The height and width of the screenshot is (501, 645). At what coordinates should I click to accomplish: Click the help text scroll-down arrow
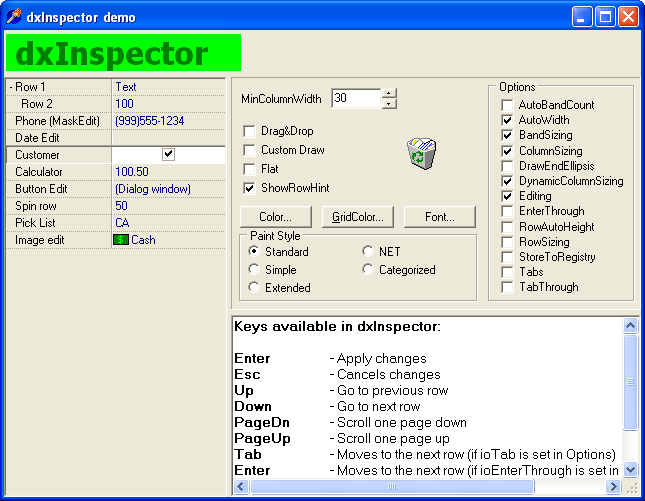click(x=630, y=469)
